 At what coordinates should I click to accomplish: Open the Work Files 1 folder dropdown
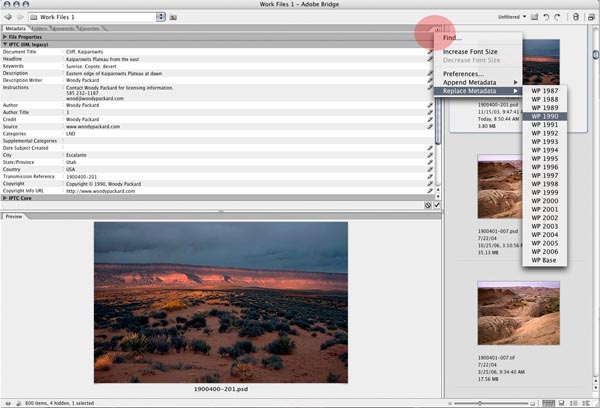coord(160,17)
